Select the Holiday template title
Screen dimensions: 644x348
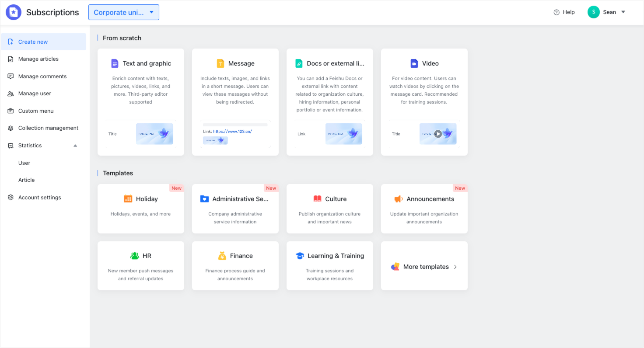coord(147,199)
